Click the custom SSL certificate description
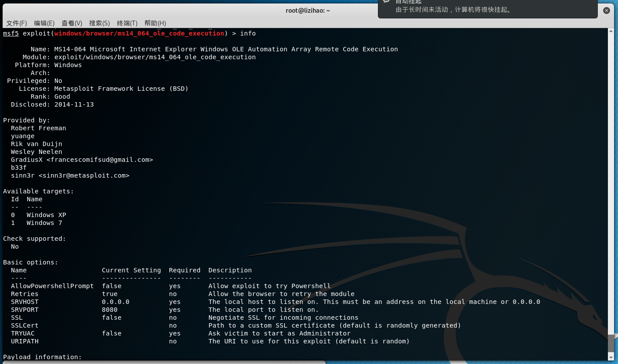The image size is (618, 364). (335, 325)
